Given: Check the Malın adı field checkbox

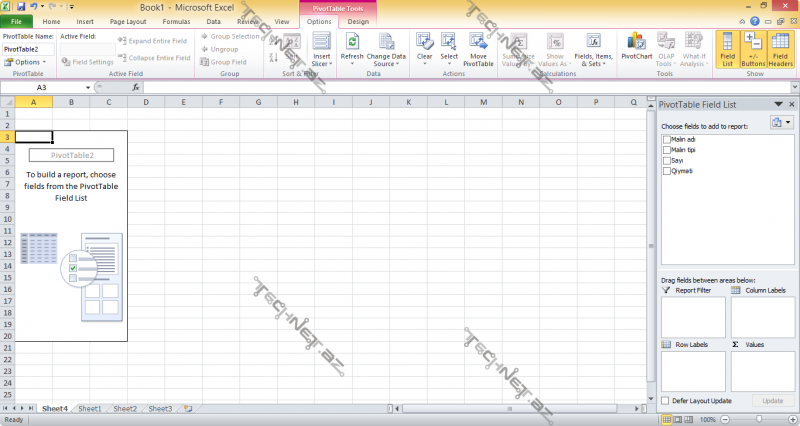Looking at the screenshot, I should click(667, 139).
